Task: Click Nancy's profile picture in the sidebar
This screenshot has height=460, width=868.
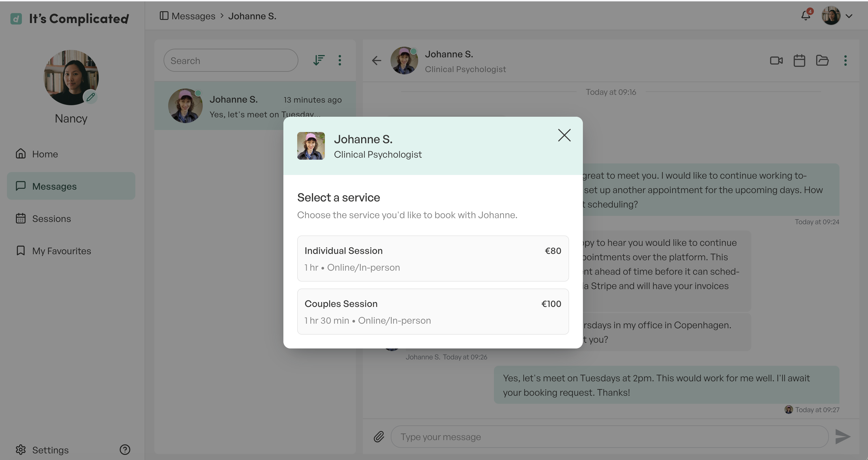Action: point(71,77)
